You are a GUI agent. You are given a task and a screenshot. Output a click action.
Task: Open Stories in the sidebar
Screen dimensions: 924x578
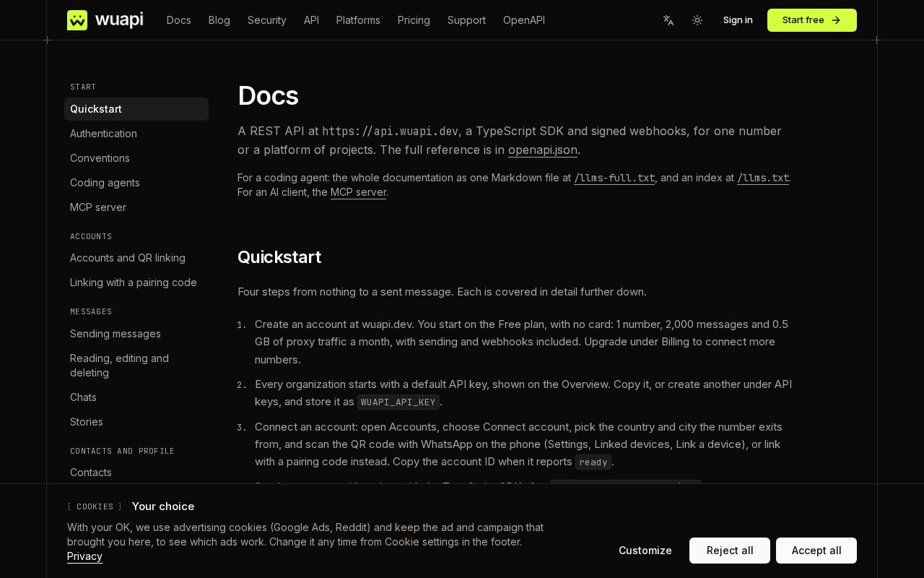pos(136,422)
